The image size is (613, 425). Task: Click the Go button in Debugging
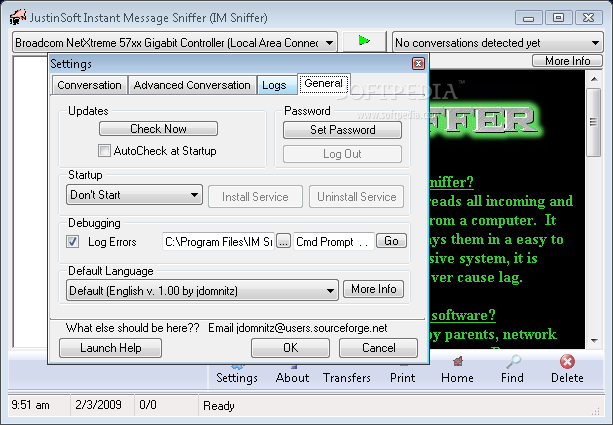tap(391, 240)
